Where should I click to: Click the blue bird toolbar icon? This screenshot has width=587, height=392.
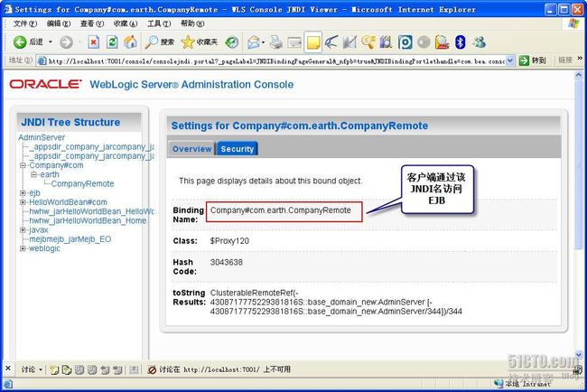[331, 42]
